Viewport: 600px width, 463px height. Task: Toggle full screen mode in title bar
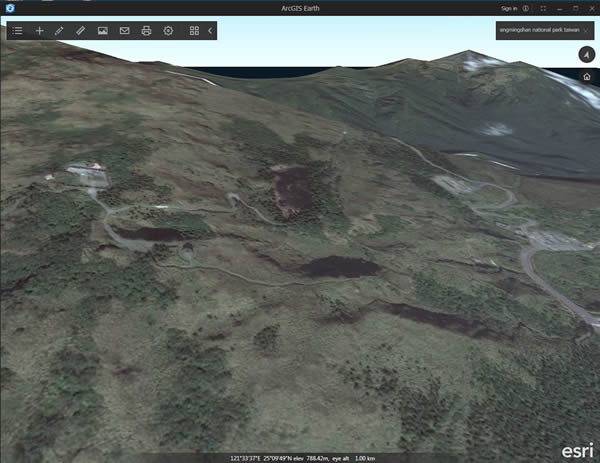pyautogui.click(x=543, y=8)
